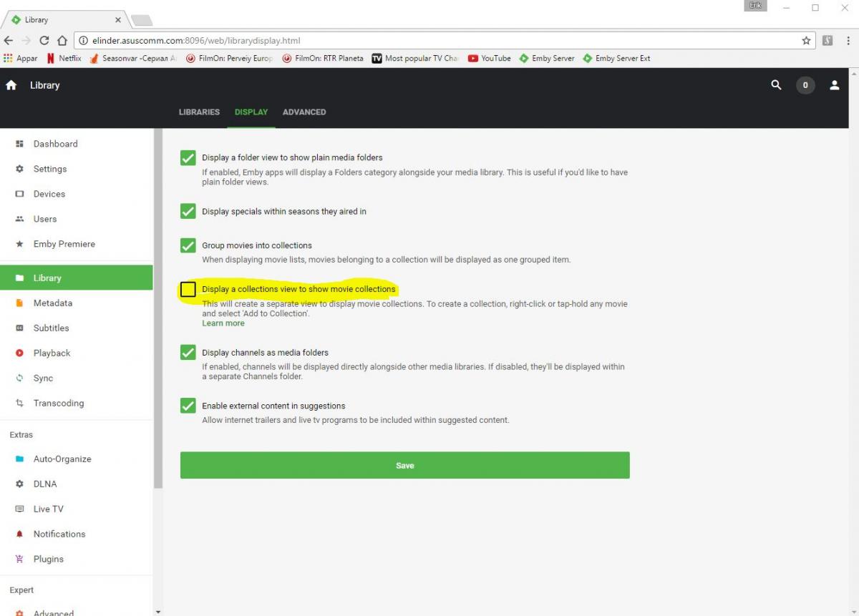This screenshot has height=616, width=859.
Task: Click the sidebar scroll-down arrow
Action: point(158,612)
